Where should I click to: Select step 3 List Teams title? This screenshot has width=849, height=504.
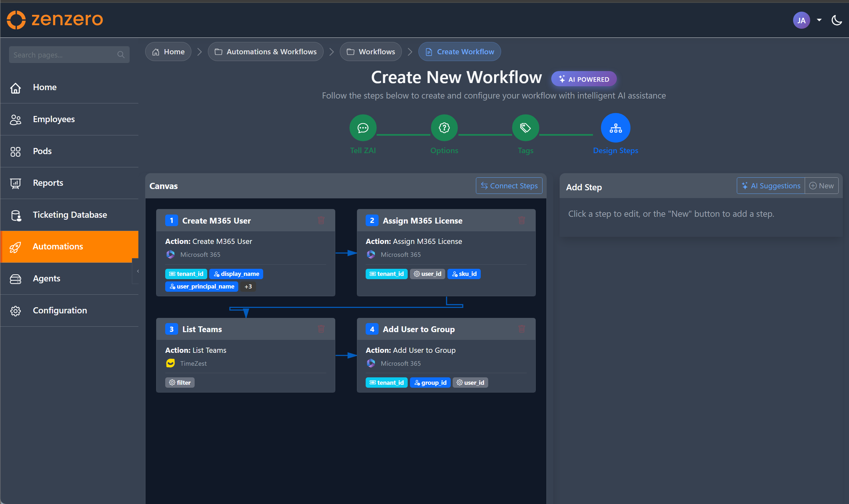(x=202, y=330)
